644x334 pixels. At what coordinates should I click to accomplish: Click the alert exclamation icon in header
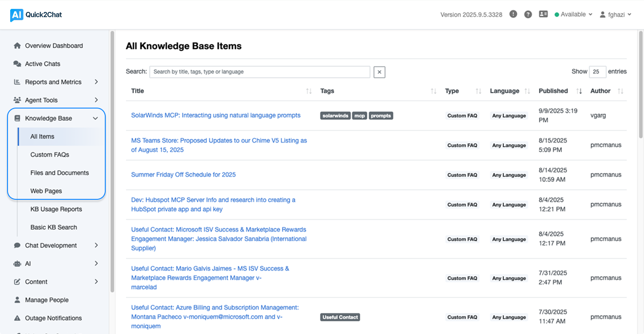[513, 14]
